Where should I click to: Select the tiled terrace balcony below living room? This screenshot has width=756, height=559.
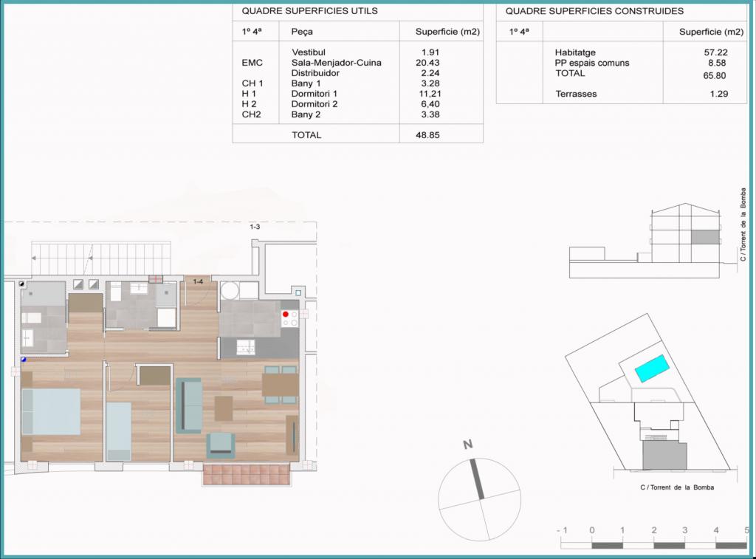[244, 474]
